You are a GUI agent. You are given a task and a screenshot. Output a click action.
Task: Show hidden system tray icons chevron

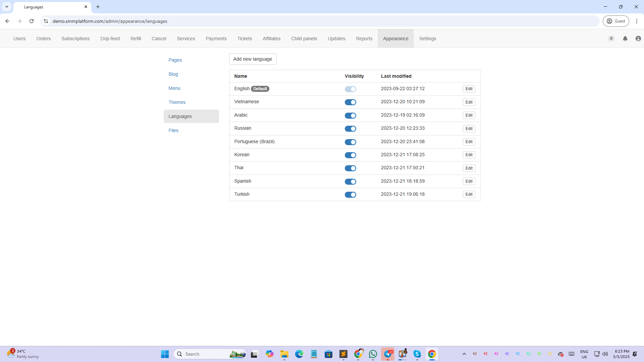pyautogui.click(x=464, y=354)
